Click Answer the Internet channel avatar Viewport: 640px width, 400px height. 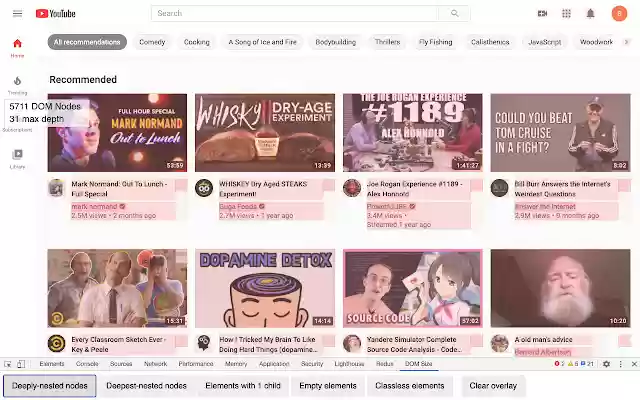(499, 188)
